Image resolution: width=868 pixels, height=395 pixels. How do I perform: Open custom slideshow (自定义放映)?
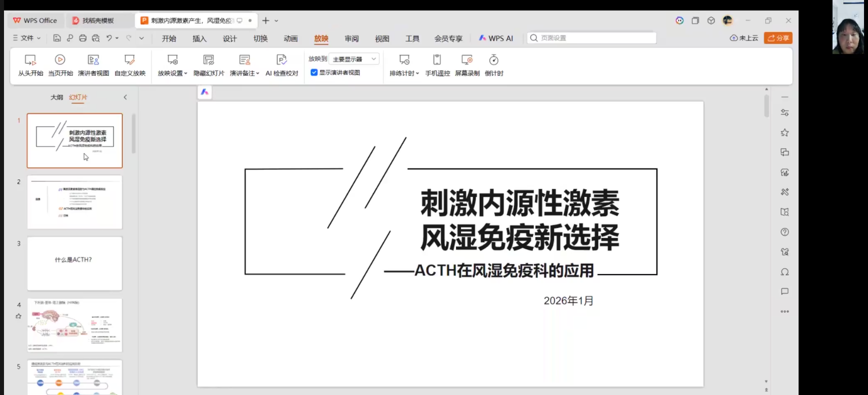[130, 65]
